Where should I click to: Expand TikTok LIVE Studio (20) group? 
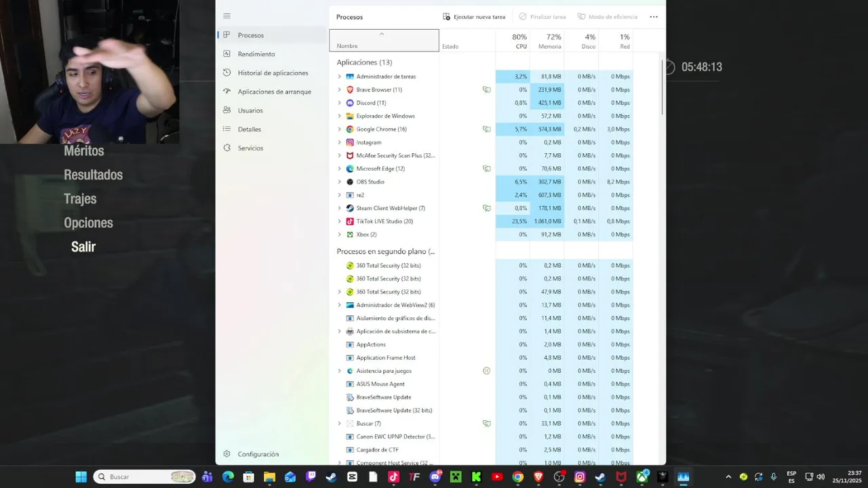point(339,222)
